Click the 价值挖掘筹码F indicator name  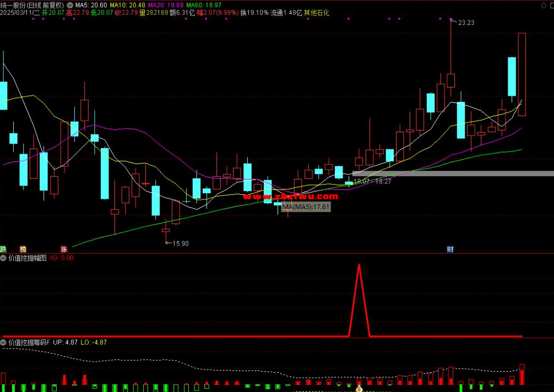(29, 342)
